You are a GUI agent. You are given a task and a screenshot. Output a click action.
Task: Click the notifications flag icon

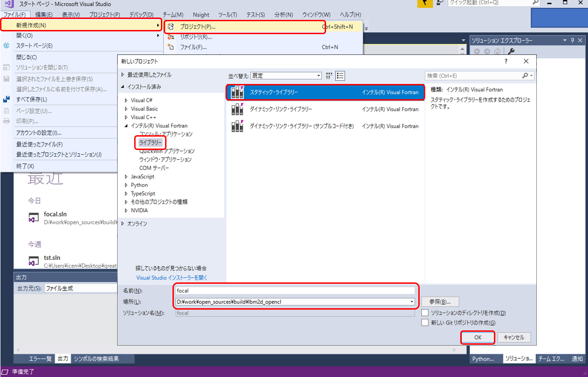[x=425, y=3]
